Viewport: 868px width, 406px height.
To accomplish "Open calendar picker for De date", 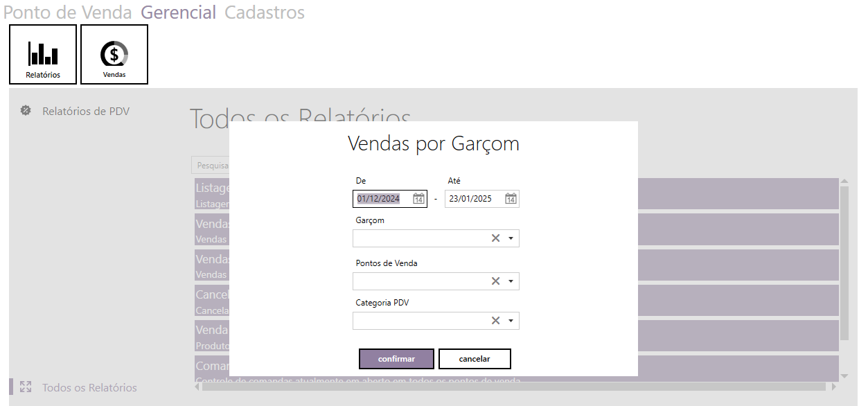I will tap(418, 199).
